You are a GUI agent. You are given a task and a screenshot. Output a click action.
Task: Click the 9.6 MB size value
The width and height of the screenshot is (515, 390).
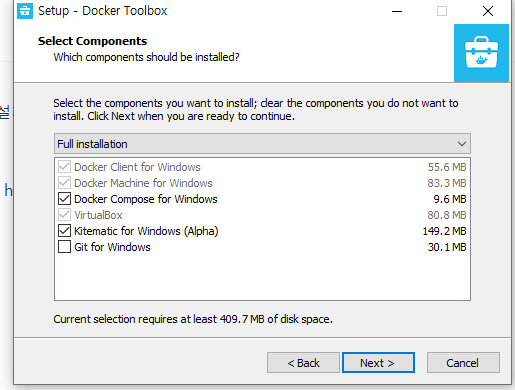[450, 199]
